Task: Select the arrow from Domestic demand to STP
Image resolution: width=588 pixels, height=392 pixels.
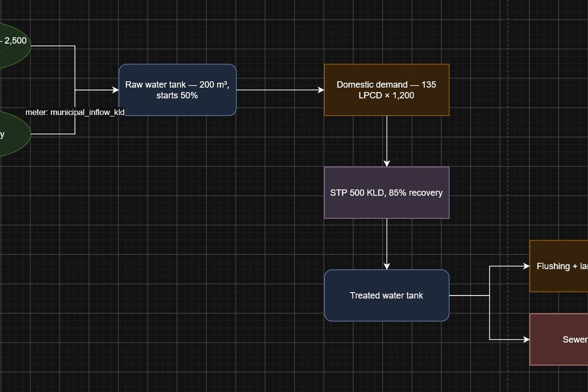Action: point(387,141)
